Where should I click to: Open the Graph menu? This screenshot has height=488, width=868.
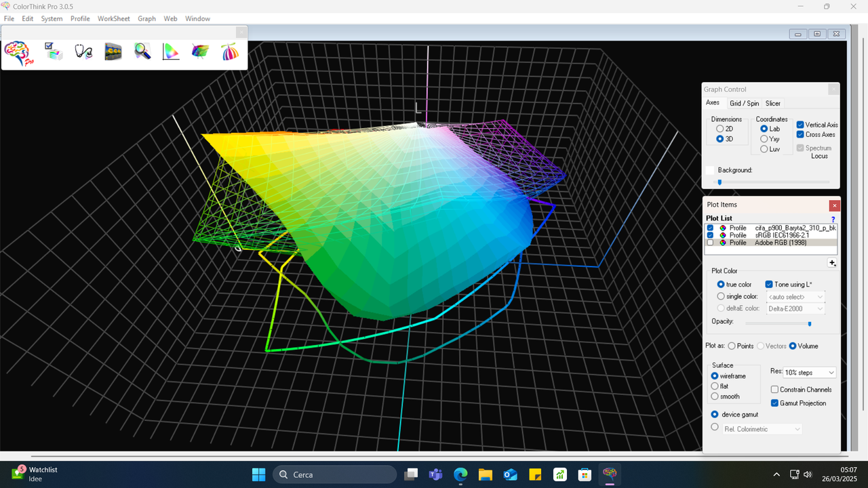[x=146, y=18]
